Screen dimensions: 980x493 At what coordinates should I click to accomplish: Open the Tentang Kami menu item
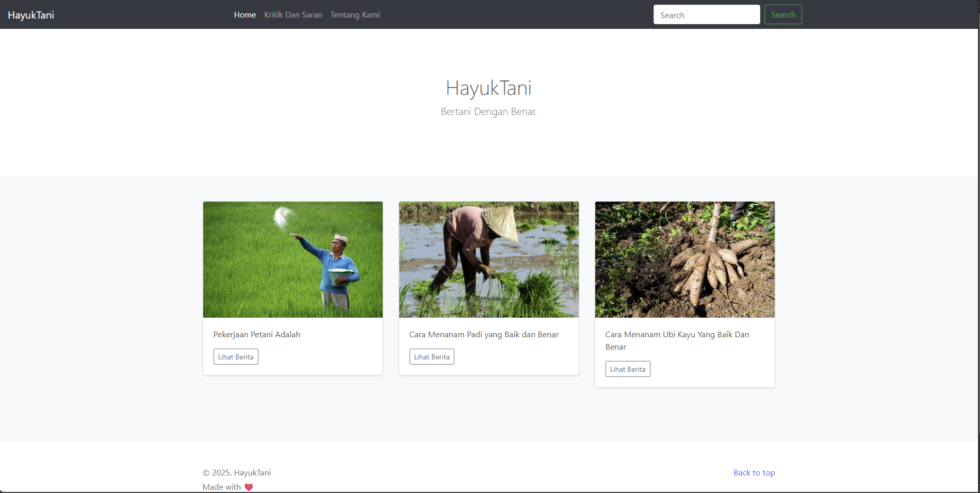click(x=355, y=15)
